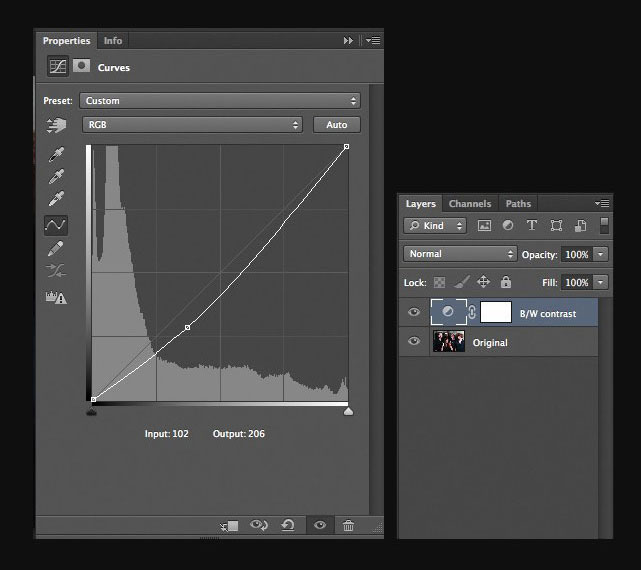The width and height of the screenshot is (641, 570).
Task: Hide the Original layer
Action: click(x=414, y=341)
